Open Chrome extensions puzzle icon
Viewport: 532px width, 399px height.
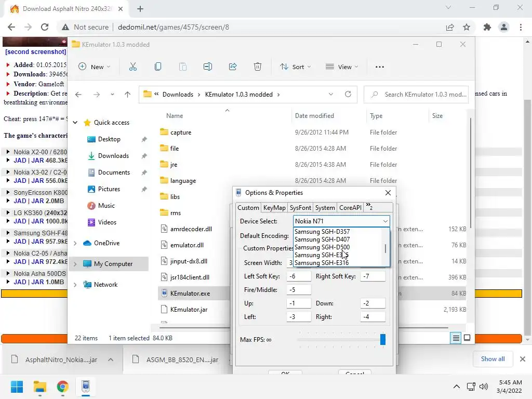tap(487, 27)
